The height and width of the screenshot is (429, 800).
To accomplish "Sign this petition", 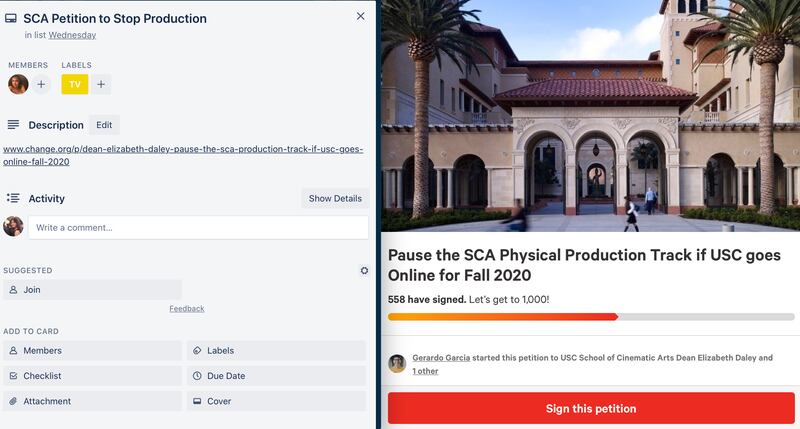I will coord(591,408).
